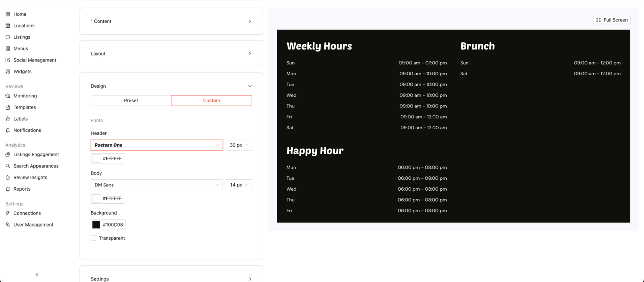The image size is (644, 282).
Task: Expand the Settings section
Action: (171, 279)
